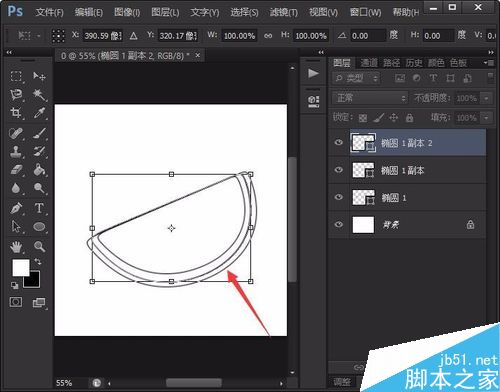Select the Paint Bucket tool
The image size is (500, 392).
click(x=39, y=170)
